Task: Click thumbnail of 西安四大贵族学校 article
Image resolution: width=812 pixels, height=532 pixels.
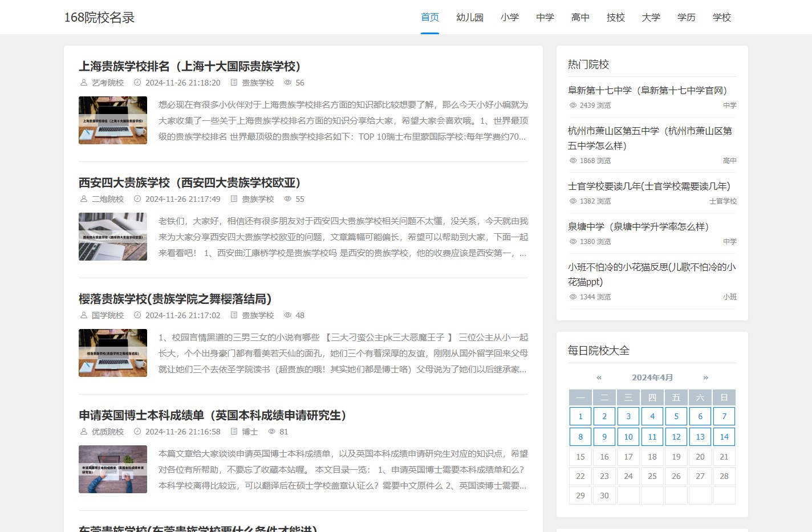Action: [113, 237]
